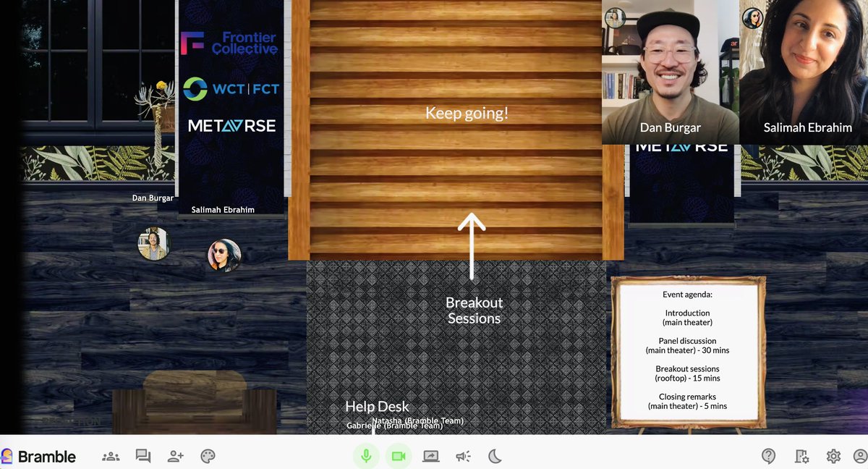Open the chat messages icon
Image resolution: width=868 pixels, height=469 pixels.
coord(143,456)
